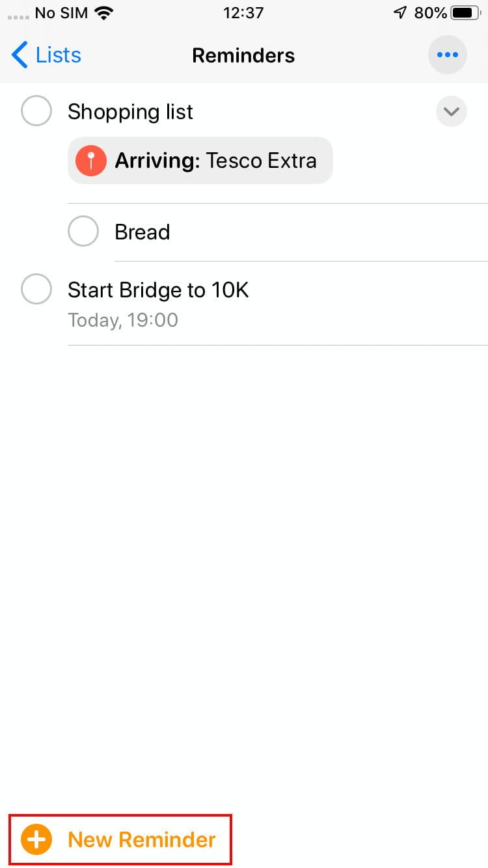Image resolution: width=488 pixels, height=868 pixels.
Task: Select the Shopping list title text
Action: point(130,112)
